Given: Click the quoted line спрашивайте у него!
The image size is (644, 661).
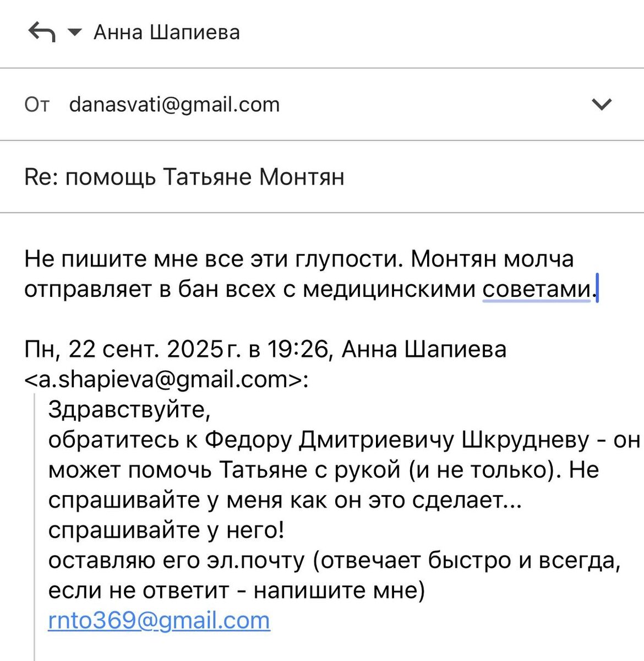Looking at the screenshot, I should (166, 530).
